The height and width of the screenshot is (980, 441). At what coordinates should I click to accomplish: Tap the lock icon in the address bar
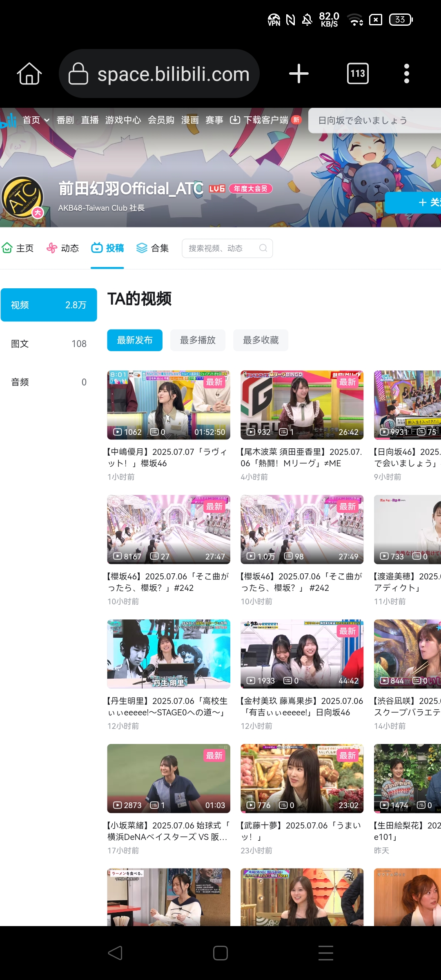78,73
